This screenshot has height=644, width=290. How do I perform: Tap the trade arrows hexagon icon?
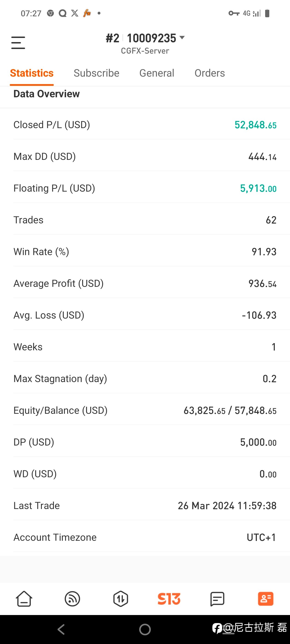[121, 599]
